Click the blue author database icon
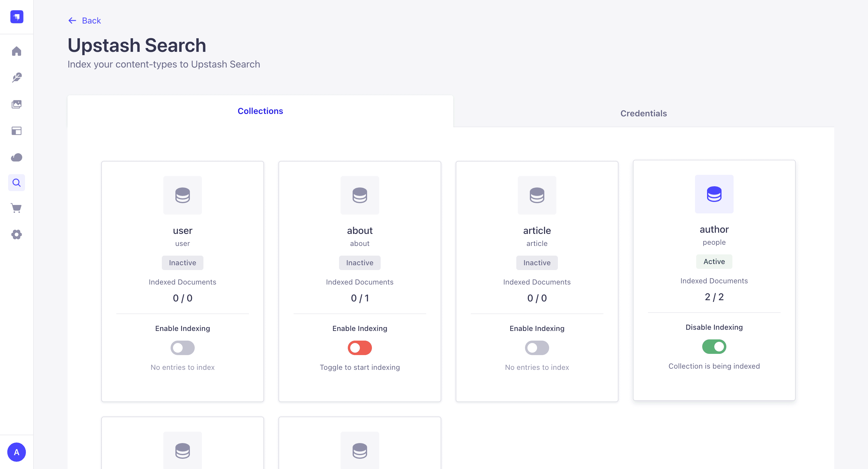868x469 pixels. (x=714, y=194)
